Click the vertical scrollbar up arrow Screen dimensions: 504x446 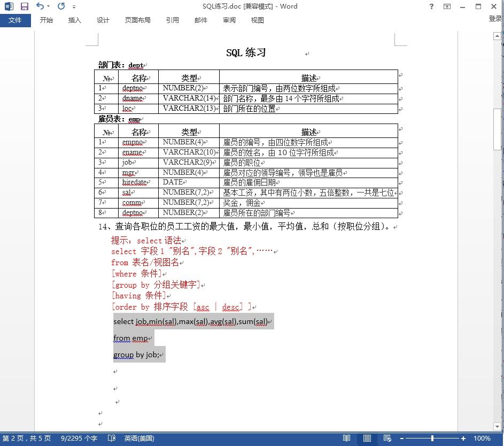point(497,36)
